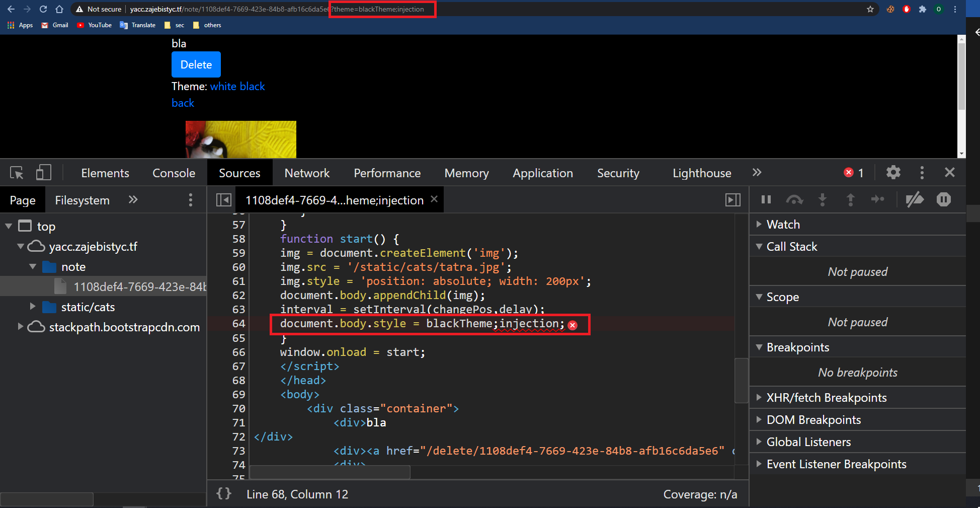Open the Security tab
Screen dimensions: 980x508
618,173
